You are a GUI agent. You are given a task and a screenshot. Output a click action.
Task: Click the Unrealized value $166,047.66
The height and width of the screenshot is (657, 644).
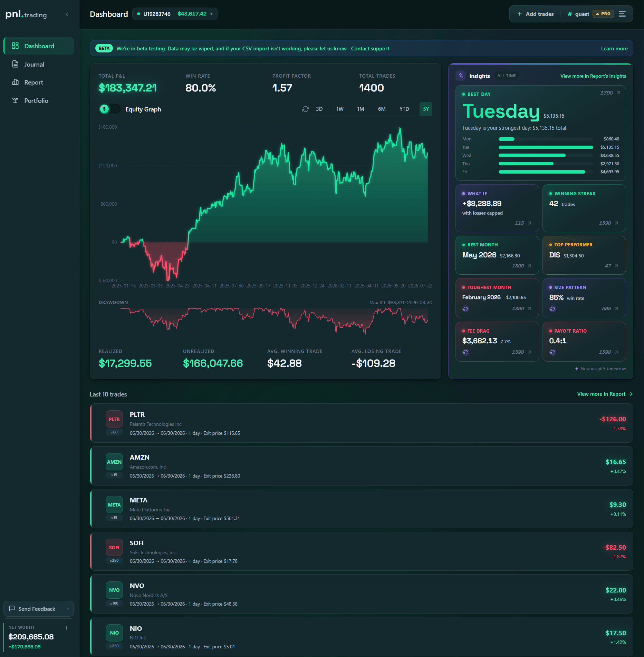point(213,363)
